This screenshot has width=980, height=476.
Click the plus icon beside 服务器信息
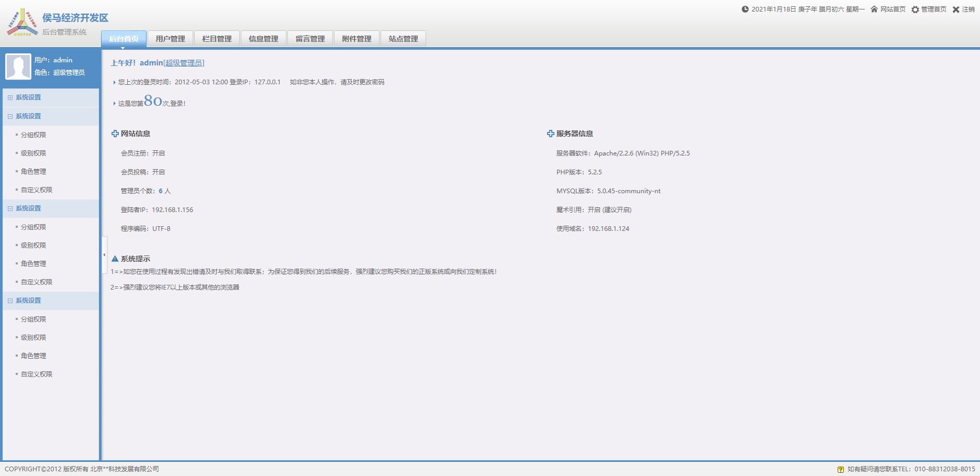pyautogui.click(x=550, y=134)
